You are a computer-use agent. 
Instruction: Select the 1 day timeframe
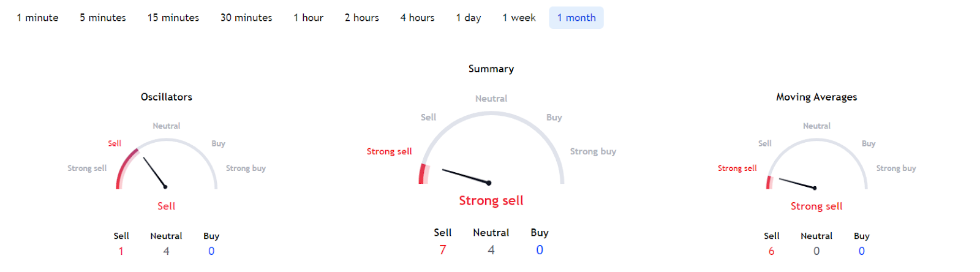coord(469,18)
